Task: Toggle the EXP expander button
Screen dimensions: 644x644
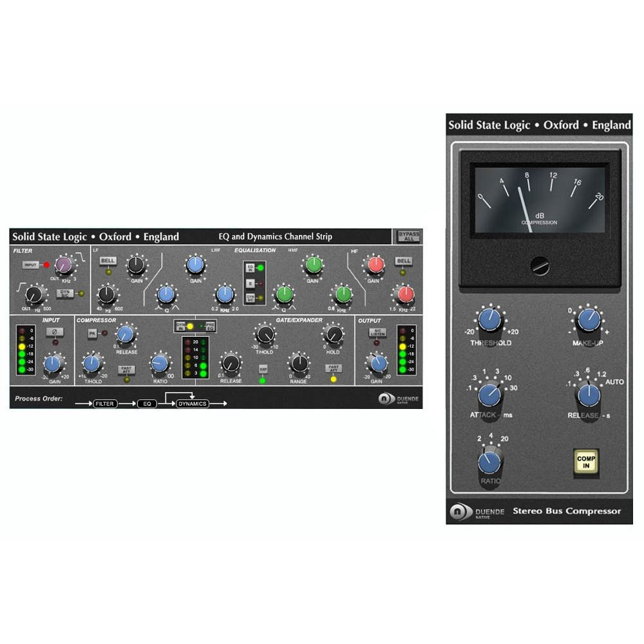Action: (x=263, y=369)
